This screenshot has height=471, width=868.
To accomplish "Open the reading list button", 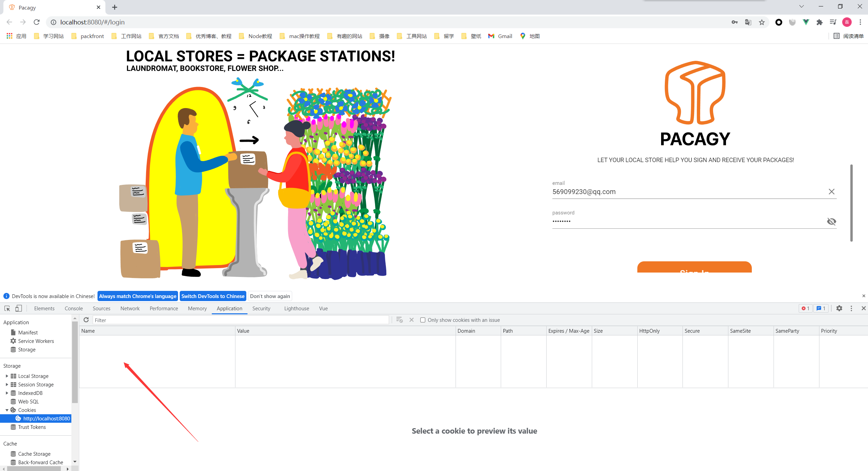I will tap(849, 36).
